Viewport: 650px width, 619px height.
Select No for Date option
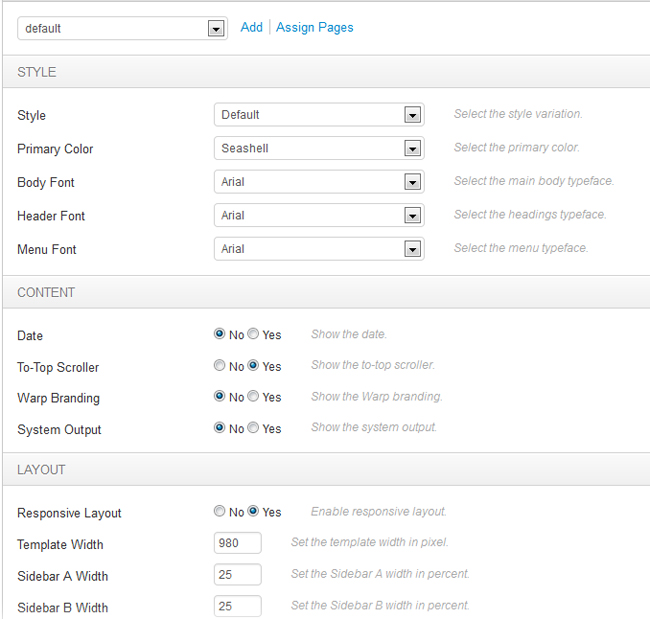[220, 335]
